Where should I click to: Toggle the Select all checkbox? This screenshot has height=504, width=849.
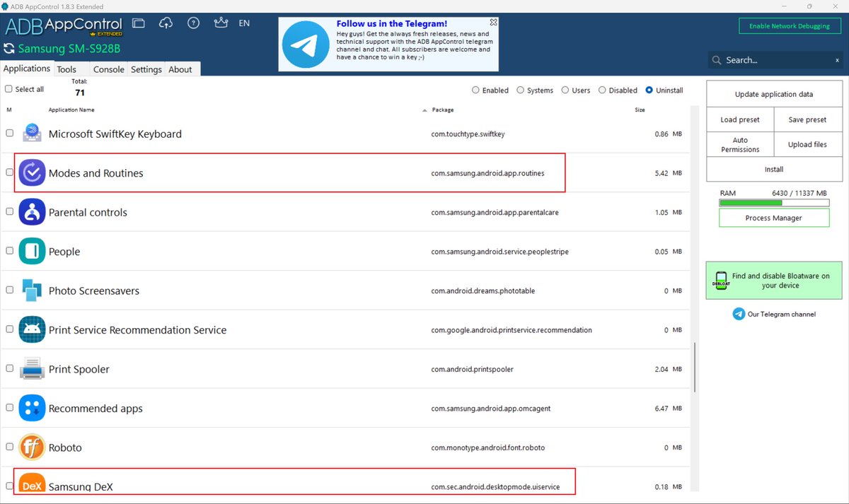pos(8,89)
